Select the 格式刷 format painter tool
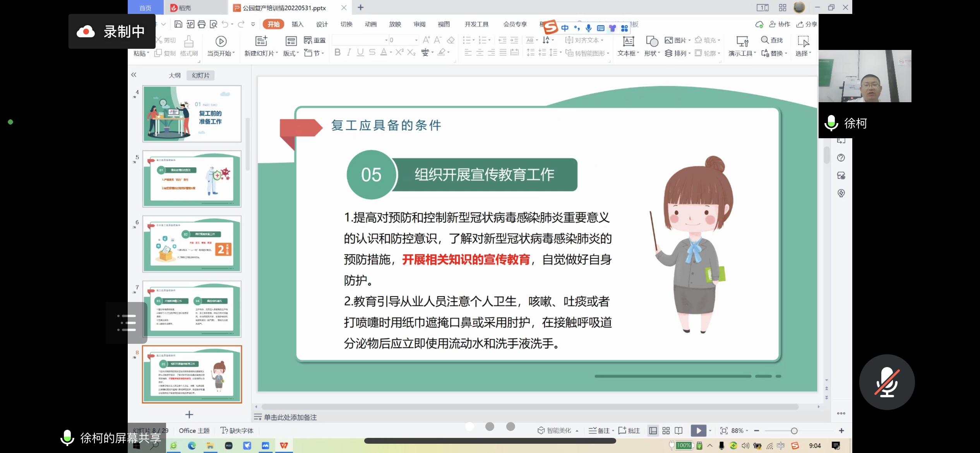This screenshot has width=980, height=453. [x=188, y=46]
